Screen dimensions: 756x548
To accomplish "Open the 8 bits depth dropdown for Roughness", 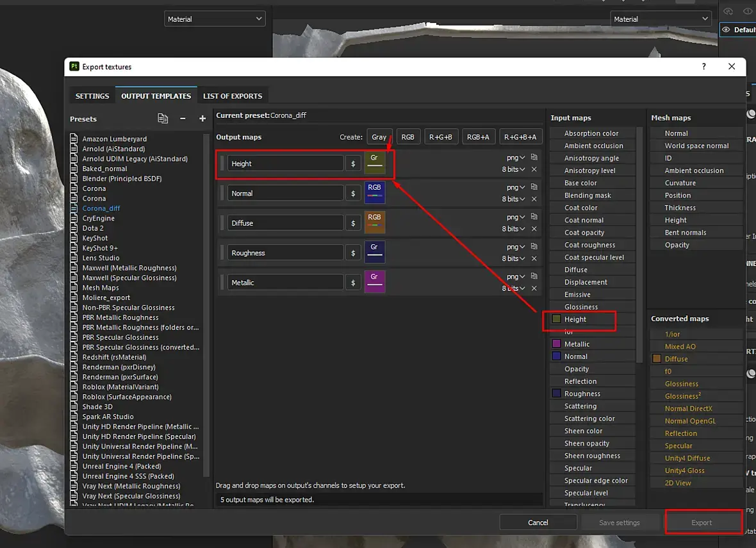I will [x=513, y=258].
